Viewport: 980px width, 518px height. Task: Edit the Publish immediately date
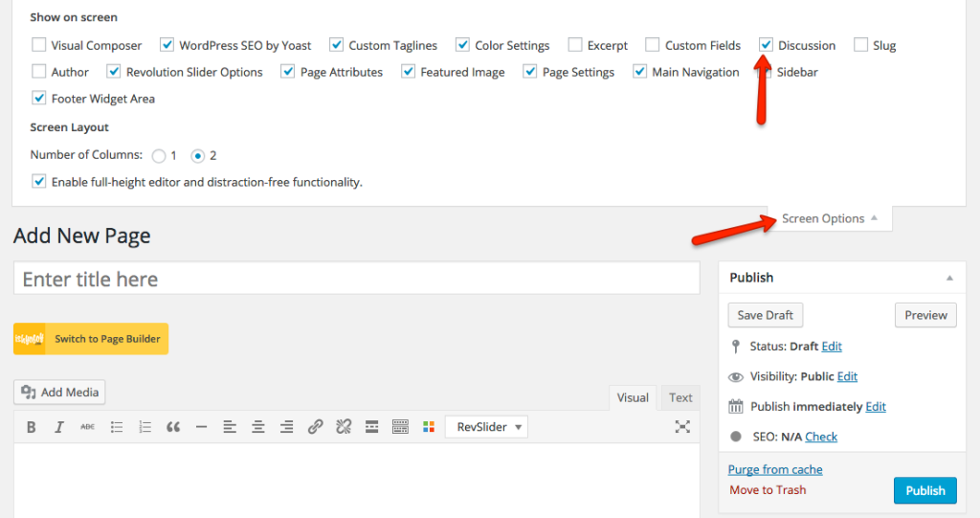click(x=876, y=407)
